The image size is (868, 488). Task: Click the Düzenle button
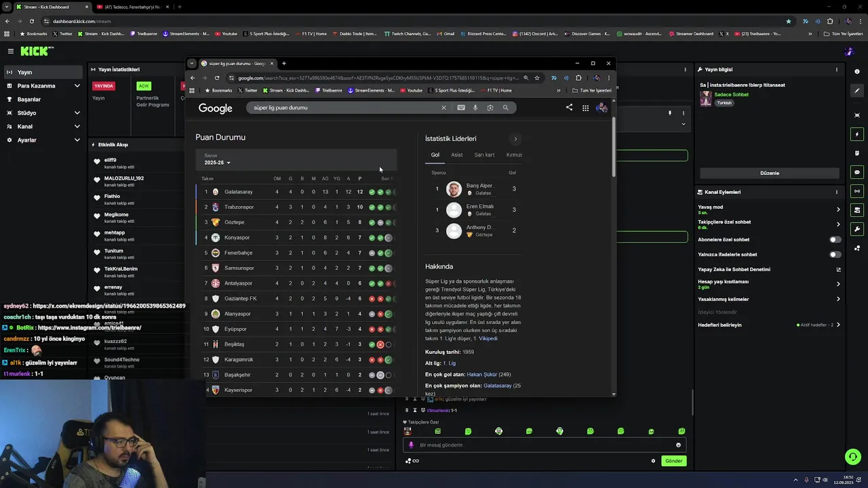(770, 174)
